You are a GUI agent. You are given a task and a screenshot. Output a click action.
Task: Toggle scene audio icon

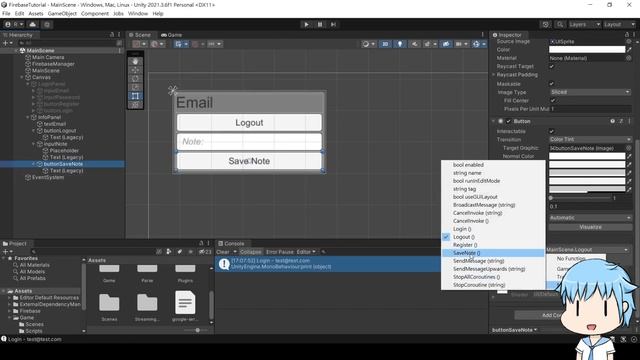click(414, 44)
